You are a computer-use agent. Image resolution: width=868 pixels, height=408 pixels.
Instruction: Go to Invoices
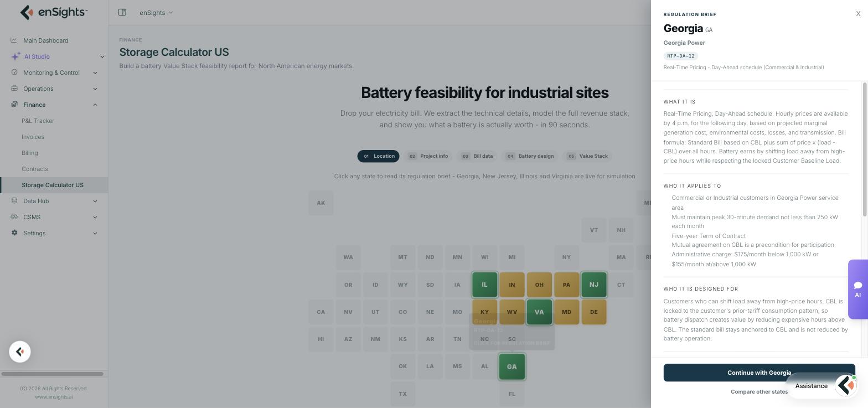point(33,137)
